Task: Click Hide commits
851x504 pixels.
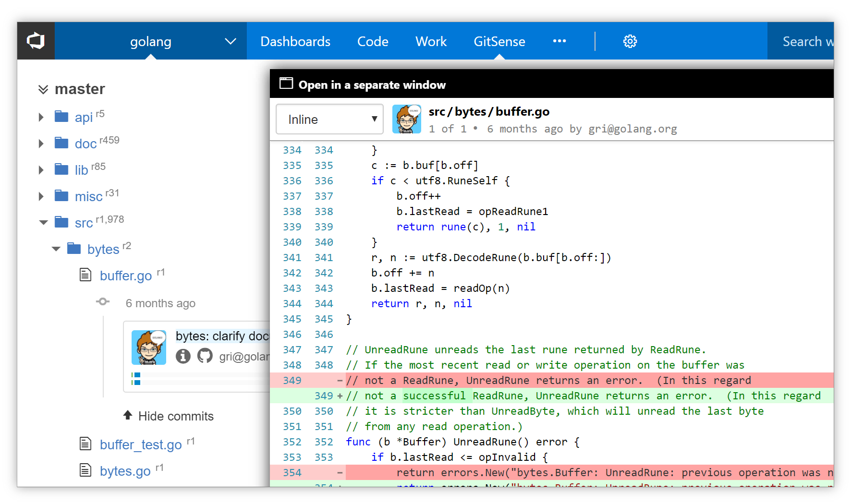Action: 176,416
